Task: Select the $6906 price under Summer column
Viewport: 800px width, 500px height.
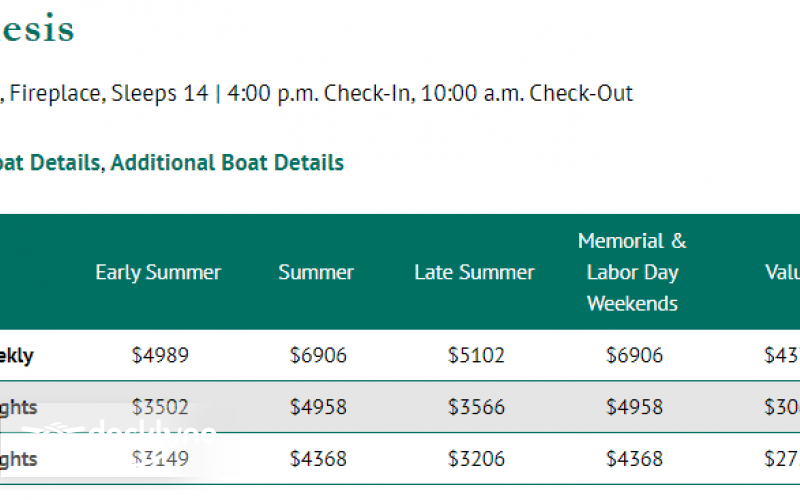Action: pos(318,355)
